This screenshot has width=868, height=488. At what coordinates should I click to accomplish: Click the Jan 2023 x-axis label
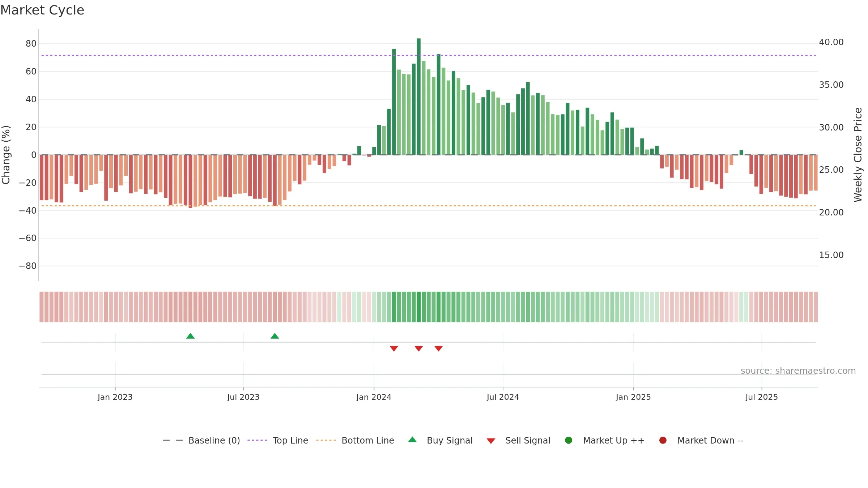[115, 397]
